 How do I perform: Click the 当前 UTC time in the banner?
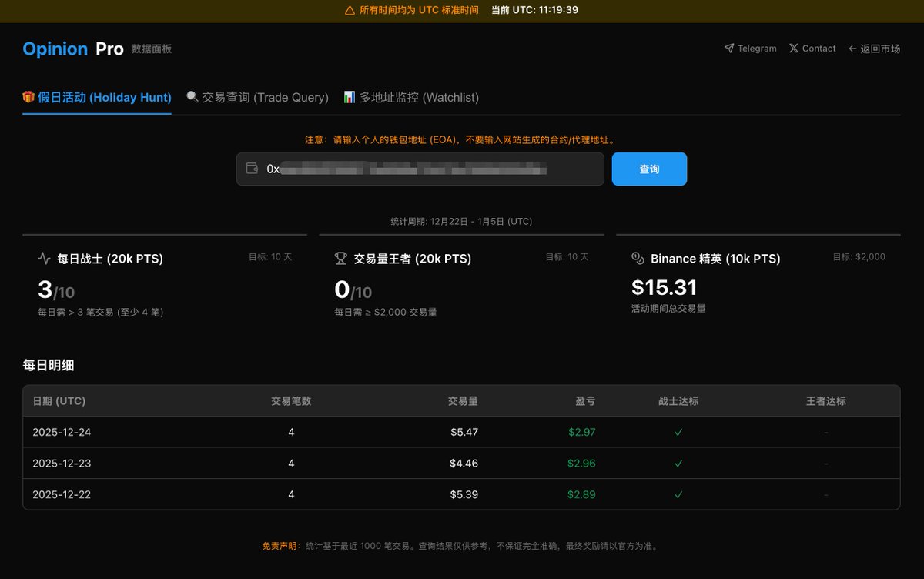[x=535, y=10]
